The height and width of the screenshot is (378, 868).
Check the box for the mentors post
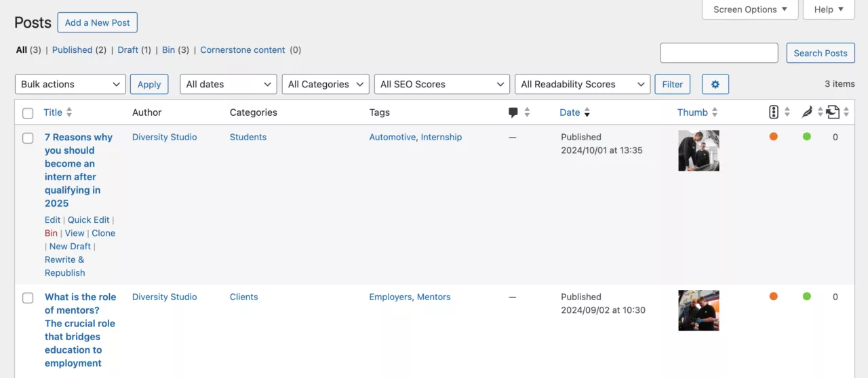tap(28, 298)
